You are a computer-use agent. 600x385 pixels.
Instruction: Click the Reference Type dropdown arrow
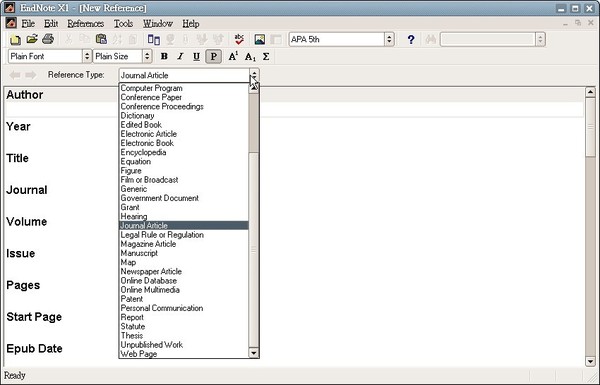coord(254,75)
